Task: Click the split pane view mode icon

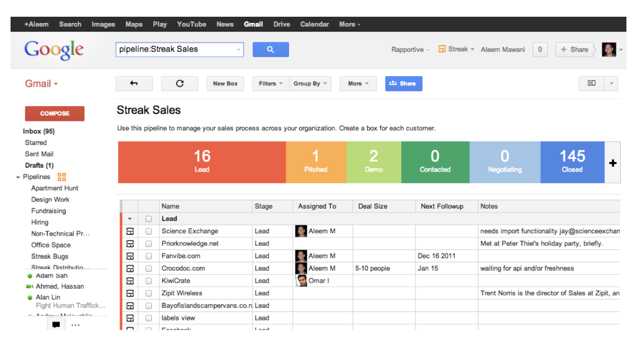Action: [x=591, y=83]
